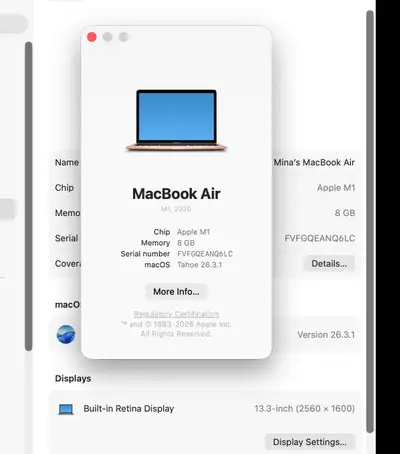Image resolution: width=400 pixels, height=454 pixels.
Task: Click the right window scrollbar
Action: pos(370,222)
